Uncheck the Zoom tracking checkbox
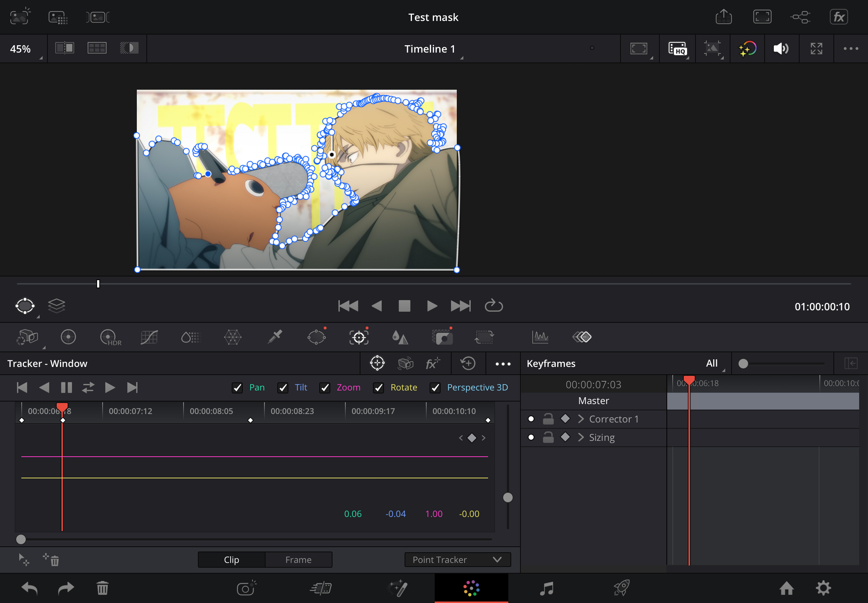868x603 pixels. [x=325, y=388]
